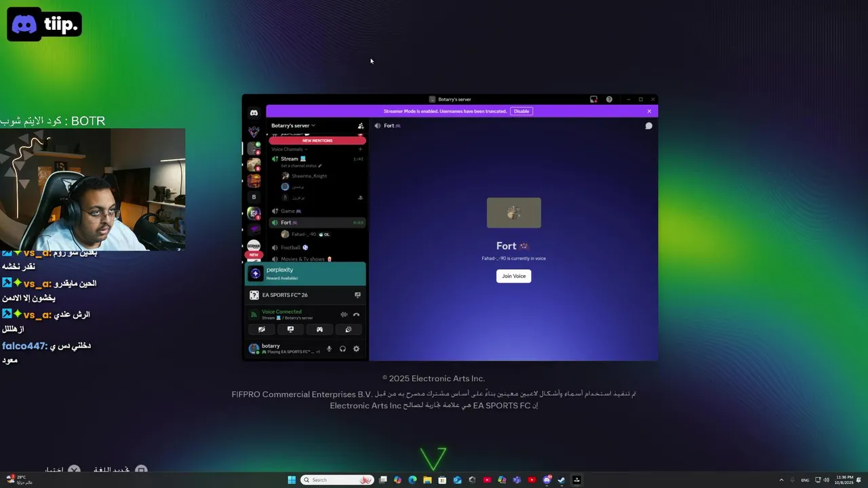Expand Botarry's server dropdown menu

pyautogui.click(x=293, y=125)
